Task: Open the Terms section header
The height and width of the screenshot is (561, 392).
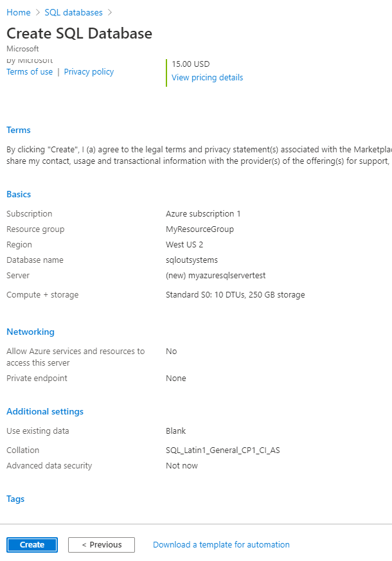Action: click(18, 130)
